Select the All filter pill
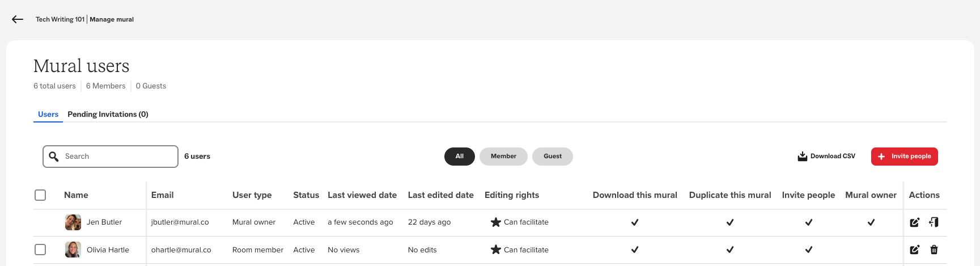Image resolution: width=980 pixels, height=266 pixels. point(459,157)
